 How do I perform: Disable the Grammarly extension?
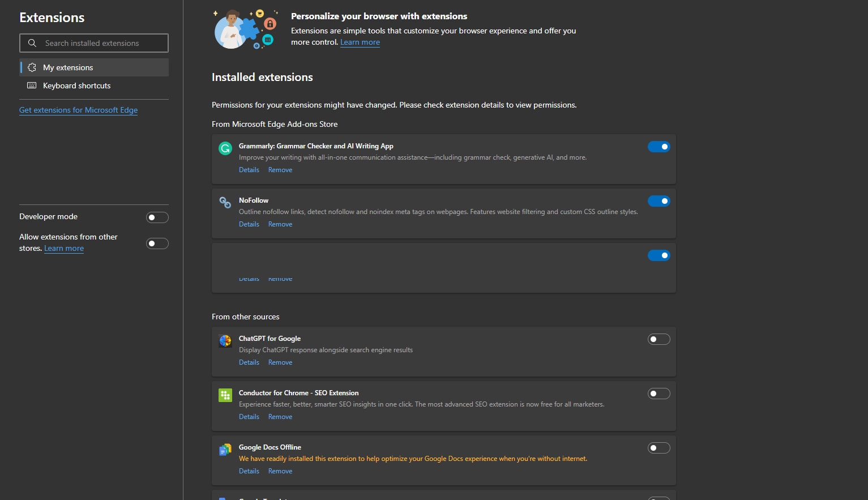(x=659, y=146)
